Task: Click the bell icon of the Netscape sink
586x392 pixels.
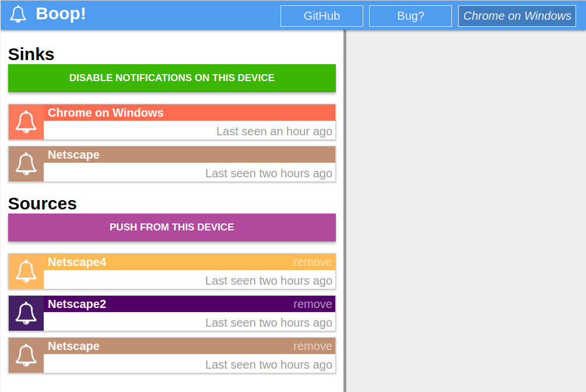Action: [26, 164]
